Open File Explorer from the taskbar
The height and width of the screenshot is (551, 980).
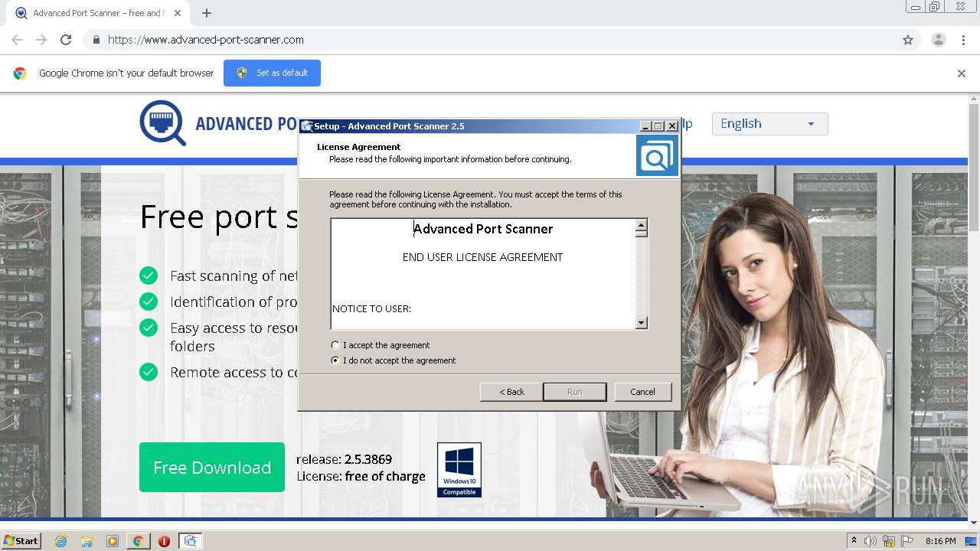[87, 541]
